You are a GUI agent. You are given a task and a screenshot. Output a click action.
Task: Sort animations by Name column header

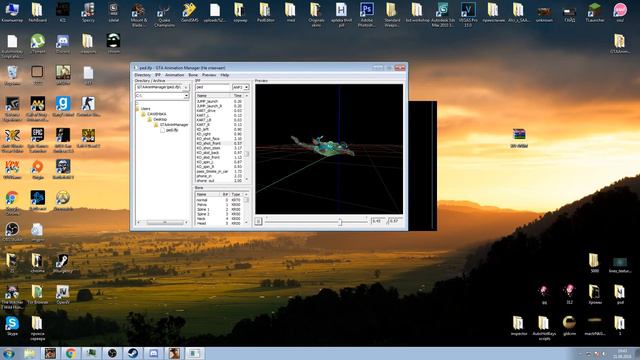213,96
